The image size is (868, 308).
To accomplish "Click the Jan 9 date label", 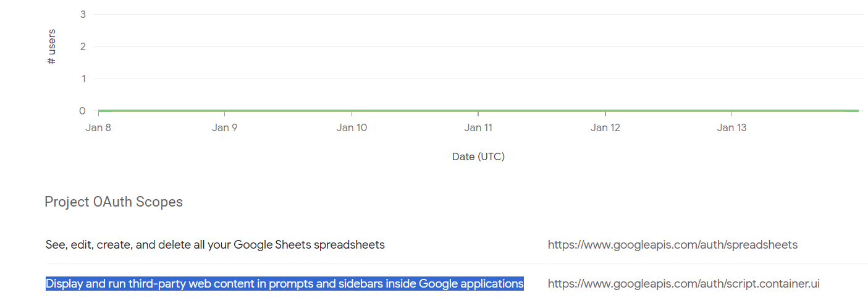I will pos(224,127).
